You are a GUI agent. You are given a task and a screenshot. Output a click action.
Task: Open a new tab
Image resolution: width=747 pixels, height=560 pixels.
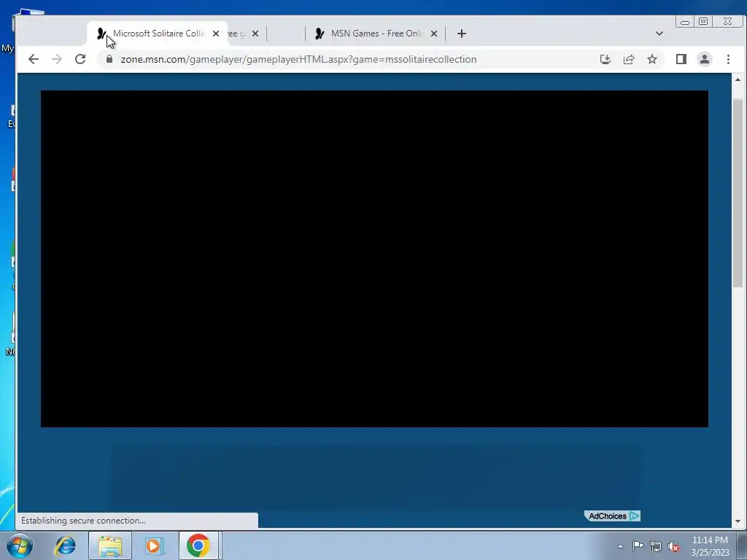pos(461,34)
